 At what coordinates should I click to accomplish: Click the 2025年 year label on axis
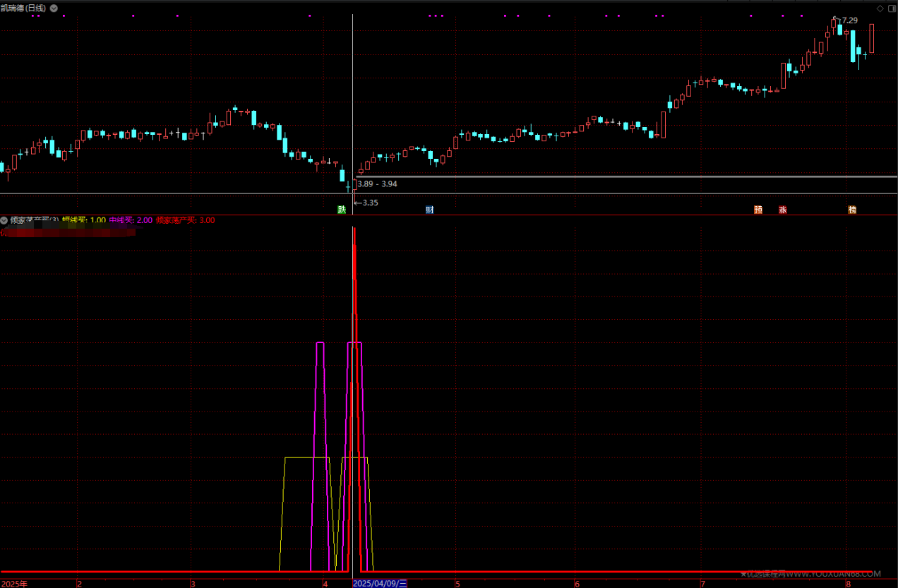[x=14, y=584]
